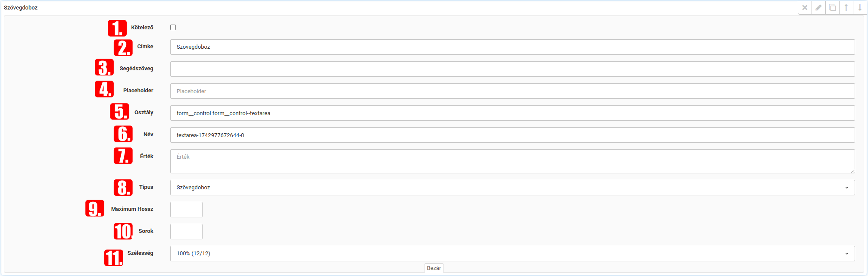Focus the Név field containing textarea-1742977672644-0
Screen dimensions: 868x276
pyautogui.click(x=512, y=135)
